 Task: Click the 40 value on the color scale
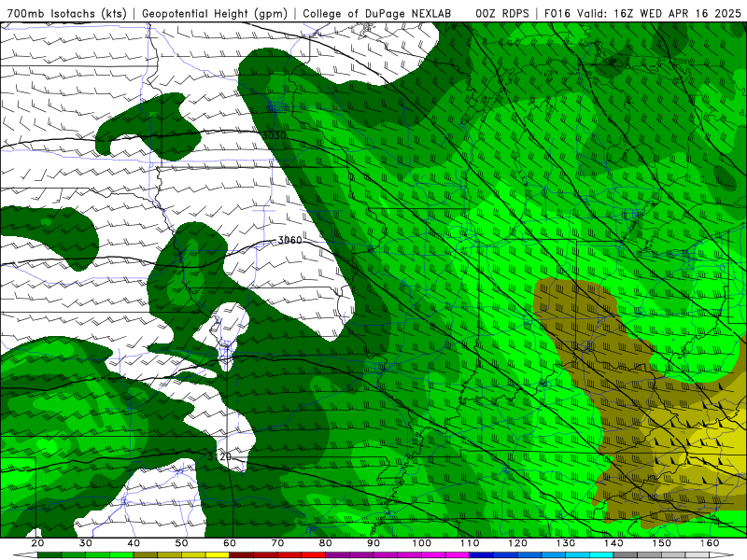tap(134, 543)
